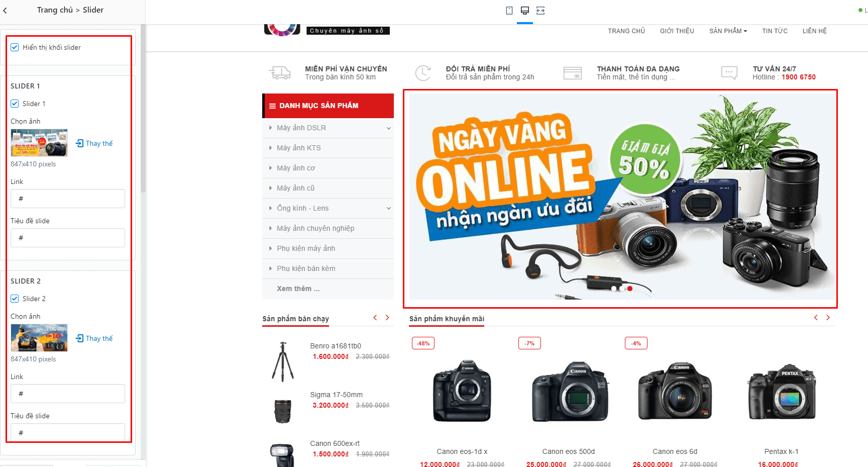Click Trang chủ in the breadcrumb
Viewport: 868px width, 467px height.
(55, 10)
